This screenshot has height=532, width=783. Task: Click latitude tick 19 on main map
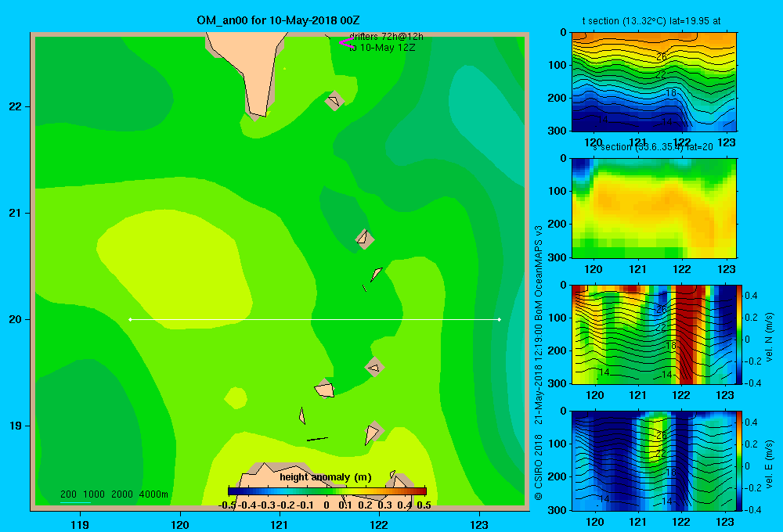(x=16, y=426)
